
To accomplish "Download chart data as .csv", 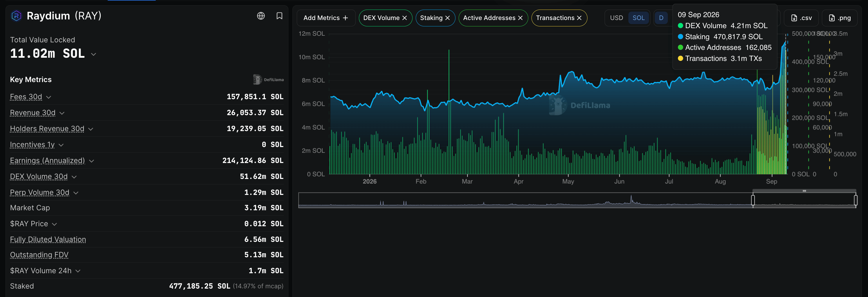I will pos(801,18).
